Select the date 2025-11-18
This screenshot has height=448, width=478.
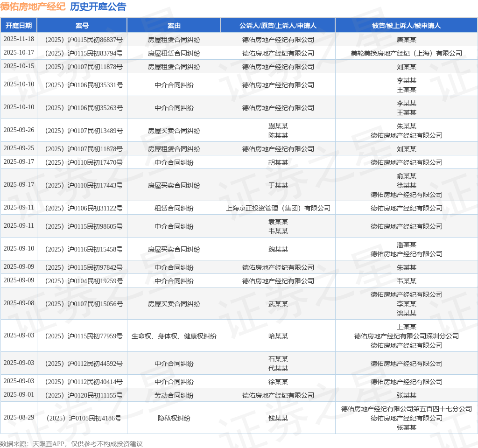click(x=19, y=39)
